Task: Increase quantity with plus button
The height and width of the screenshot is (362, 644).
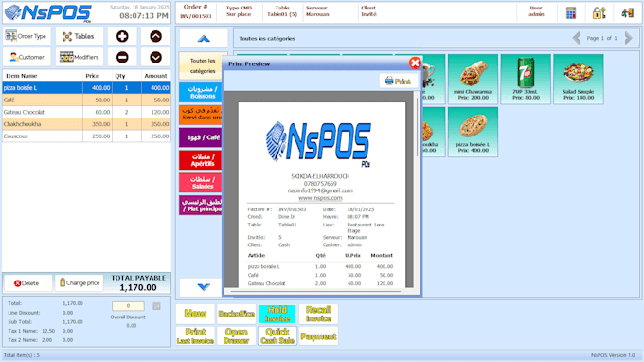Action: click(x=122, y=36)
